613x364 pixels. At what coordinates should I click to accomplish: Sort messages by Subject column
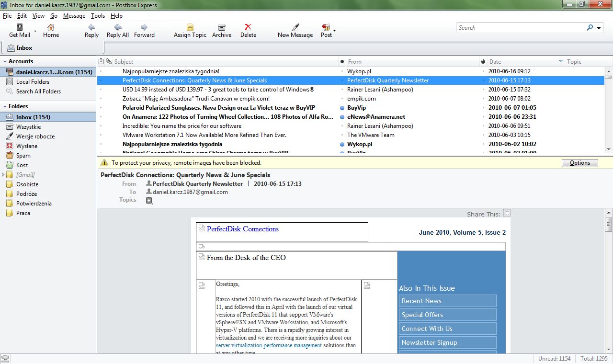pyautogui.click(x=225, y=62)
